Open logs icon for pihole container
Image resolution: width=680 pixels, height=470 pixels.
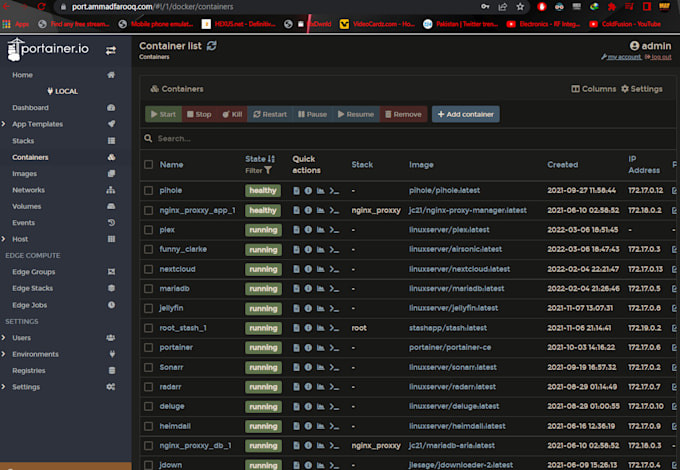coord(296,190)
